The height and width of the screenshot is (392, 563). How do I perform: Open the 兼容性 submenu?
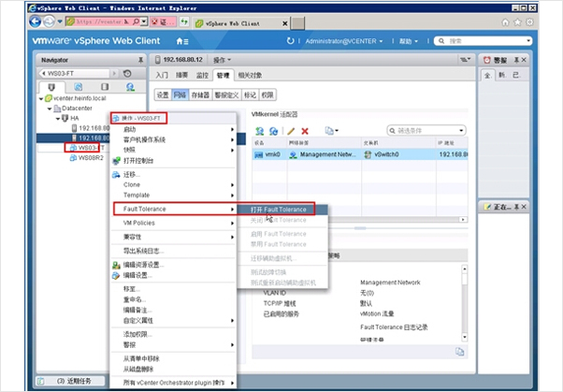(174, 237)
